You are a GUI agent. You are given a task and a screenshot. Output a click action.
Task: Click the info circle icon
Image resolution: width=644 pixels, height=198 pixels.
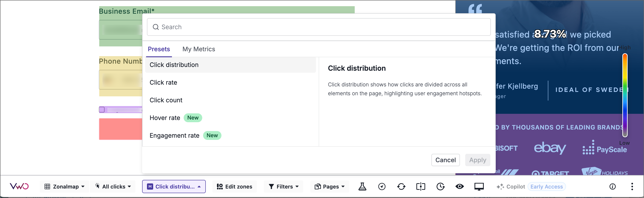click(x=612, y=187)
